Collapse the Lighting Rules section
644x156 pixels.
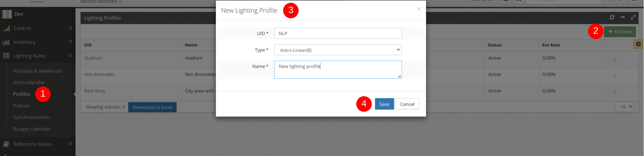pos(70,56)
